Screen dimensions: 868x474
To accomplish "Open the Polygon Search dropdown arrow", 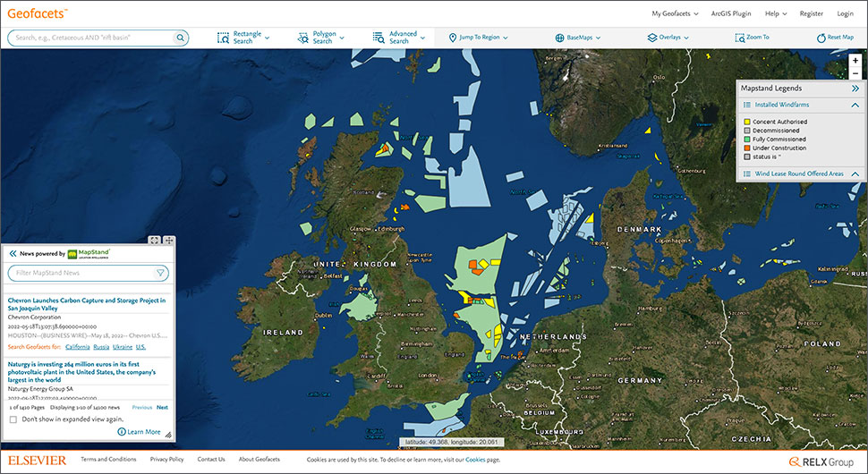I will click(342, 38).
